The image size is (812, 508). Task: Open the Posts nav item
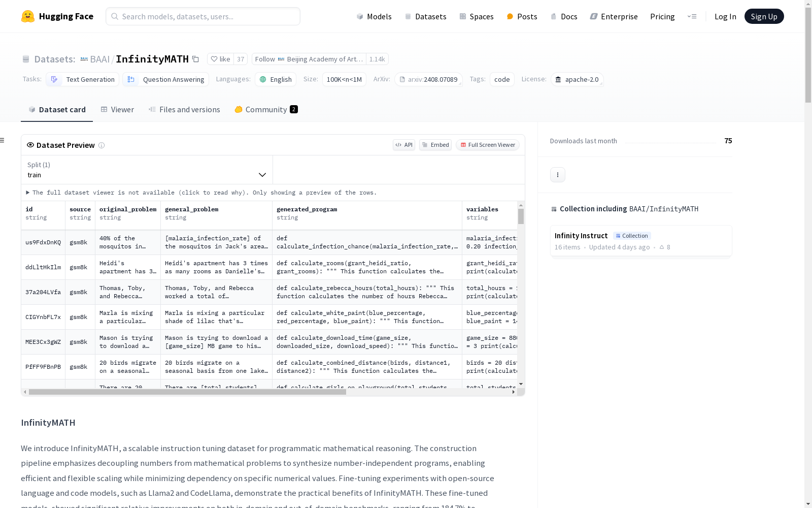522,16
